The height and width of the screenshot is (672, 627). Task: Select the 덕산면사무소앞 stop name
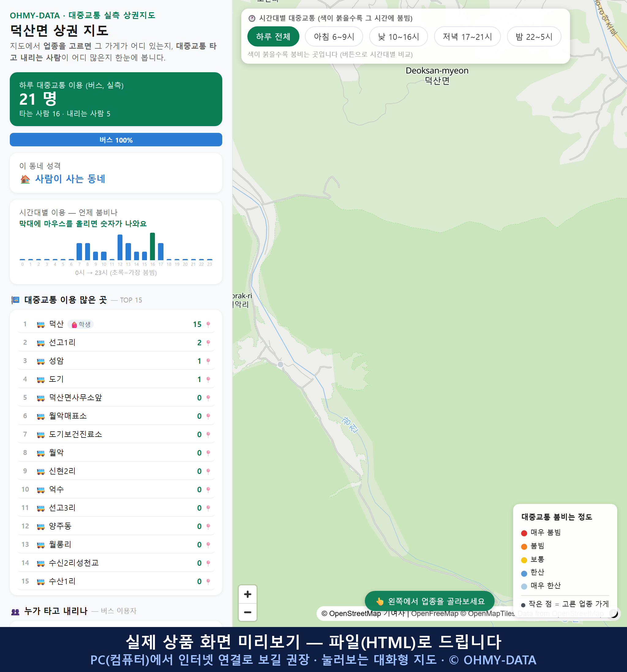(x=75, y=397)
